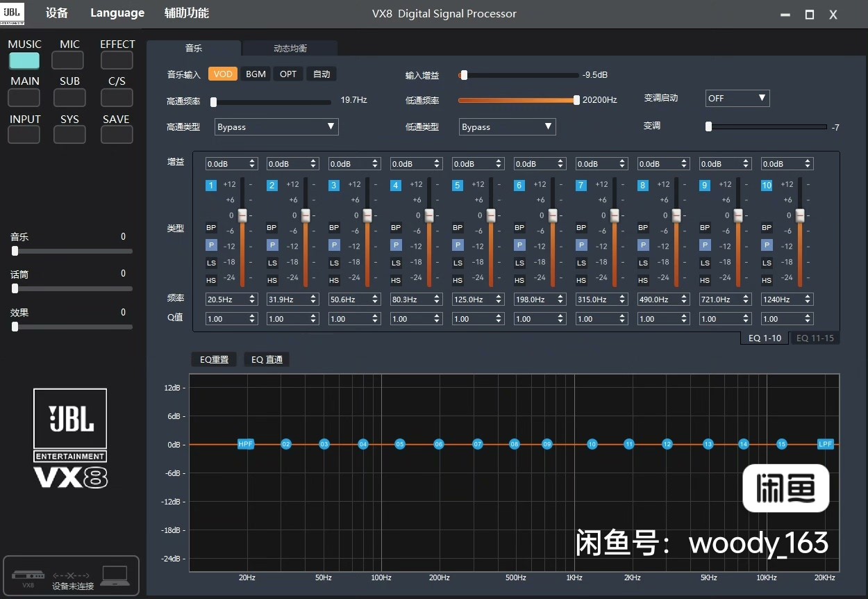Select EQ node 12 on the graph
The width and height of the screenshot is (868, 599).
(x=667, y=444)
